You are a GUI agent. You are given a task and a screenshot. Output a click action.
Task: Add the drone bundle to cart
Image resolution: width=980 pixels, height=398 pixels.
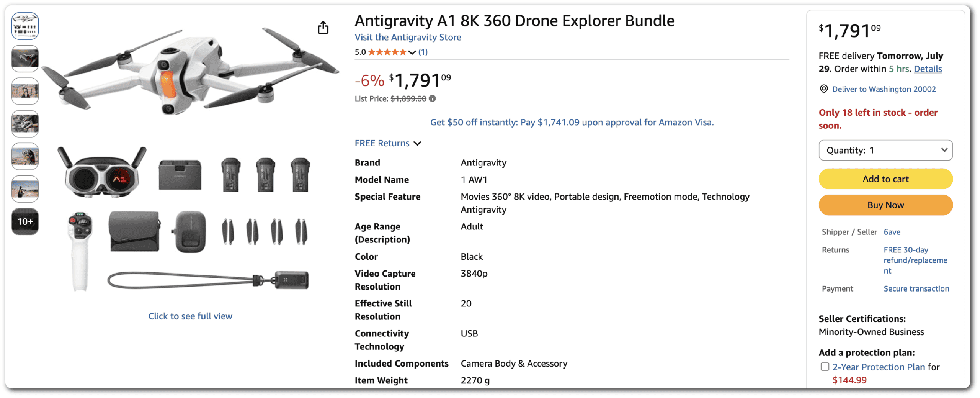tap(885, 179)
